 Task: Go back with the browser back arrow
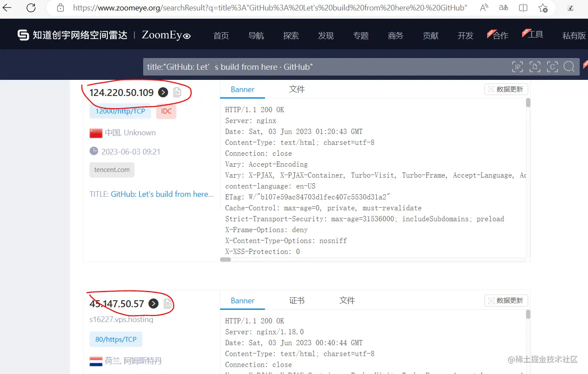(x=7, y=7)
